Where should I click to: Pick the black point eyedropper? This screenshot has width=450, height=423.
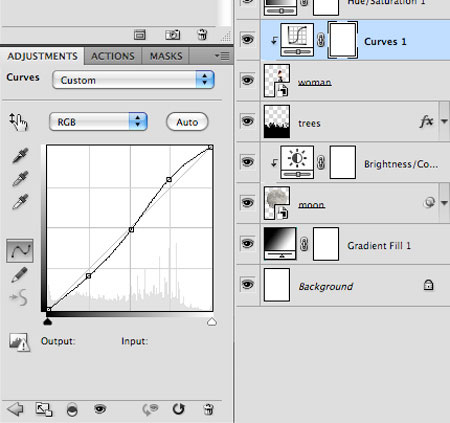(x=20, y=155)
